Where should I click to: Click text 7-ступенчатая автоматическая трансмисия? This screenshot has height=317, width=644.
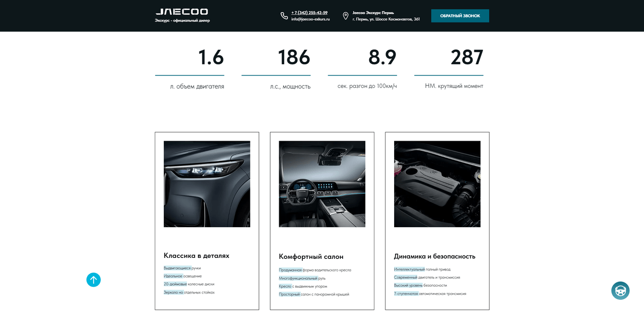[x=430, y=293]
